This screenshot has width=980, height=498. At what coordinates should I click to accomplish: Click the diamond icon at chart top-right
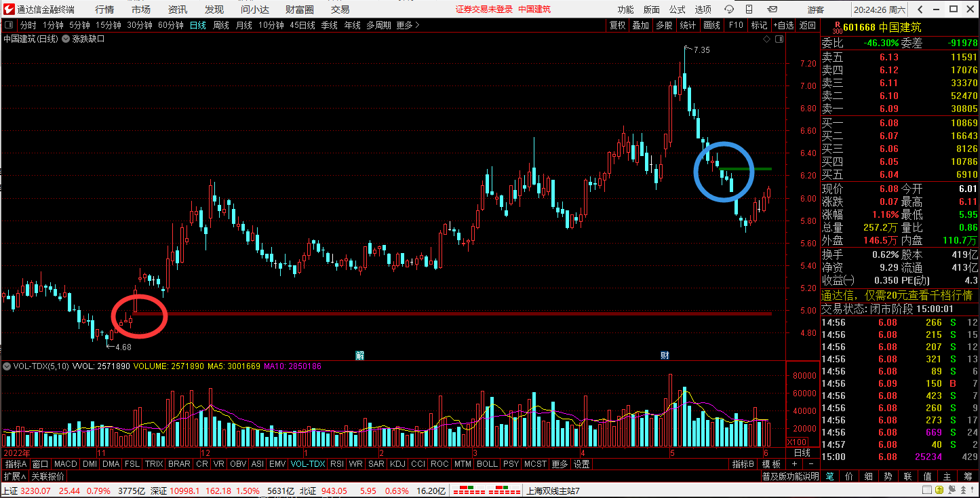pos(767,39)
